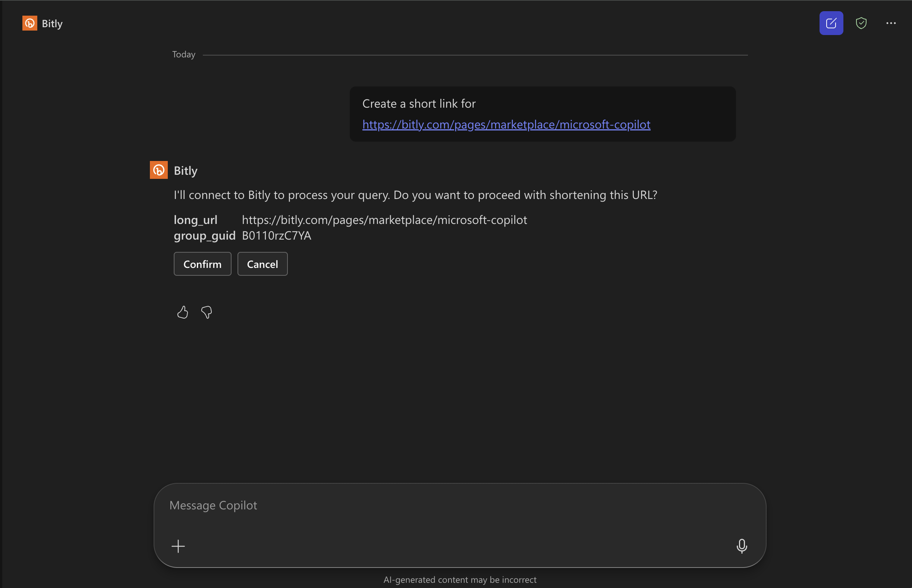Click the long_url field label

196,220
